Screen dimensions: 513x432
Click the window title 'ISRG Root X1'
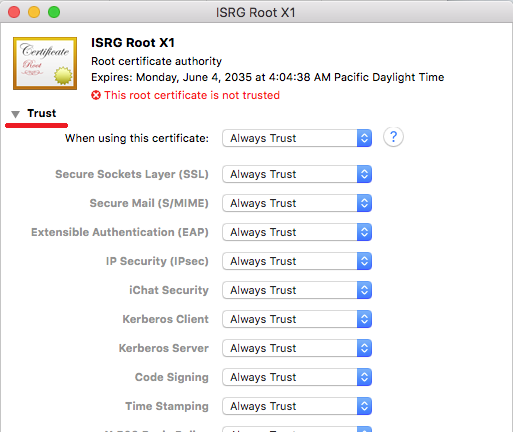tap(256, 13)
